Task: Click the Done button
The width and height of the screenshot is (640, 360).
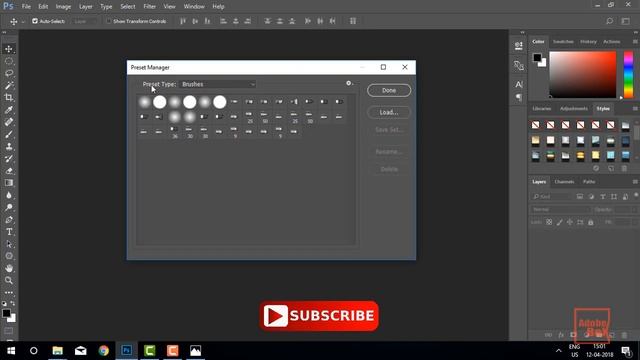Action: (389, 90)
